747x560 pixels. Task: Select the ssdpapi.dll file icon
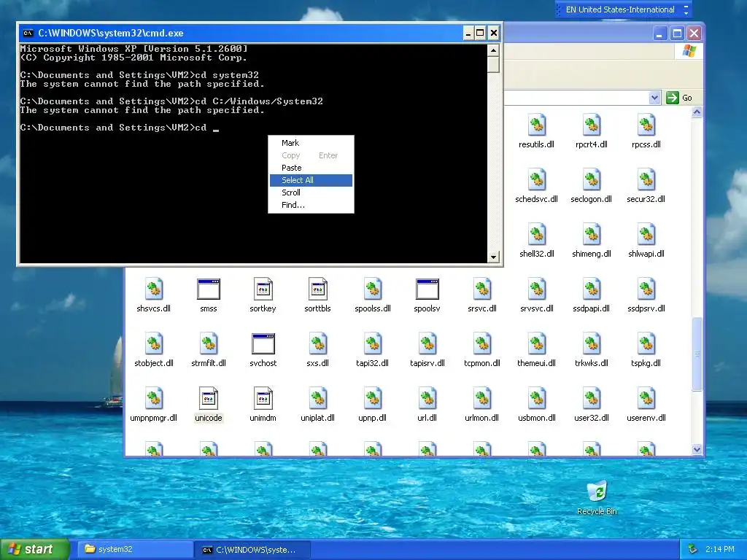[592, 289]
